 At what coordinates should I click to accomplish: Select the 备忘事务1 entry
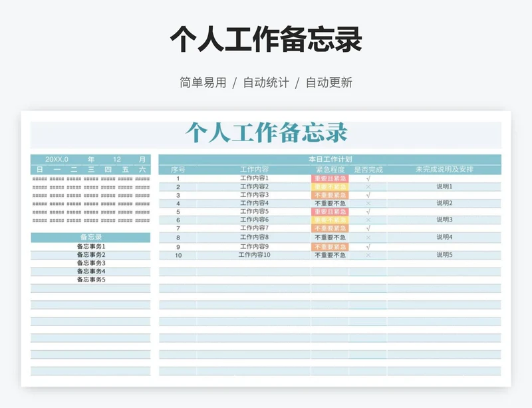coord(91,247)
